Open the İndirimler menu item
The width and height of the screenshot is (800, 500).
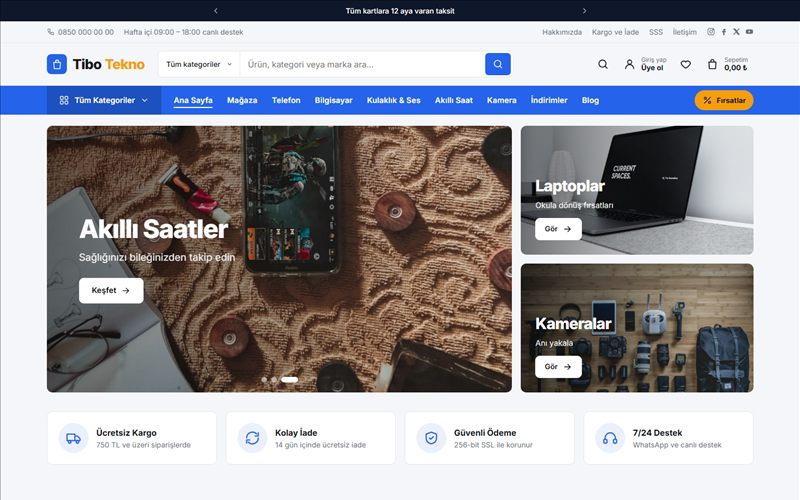pos(549,100)
